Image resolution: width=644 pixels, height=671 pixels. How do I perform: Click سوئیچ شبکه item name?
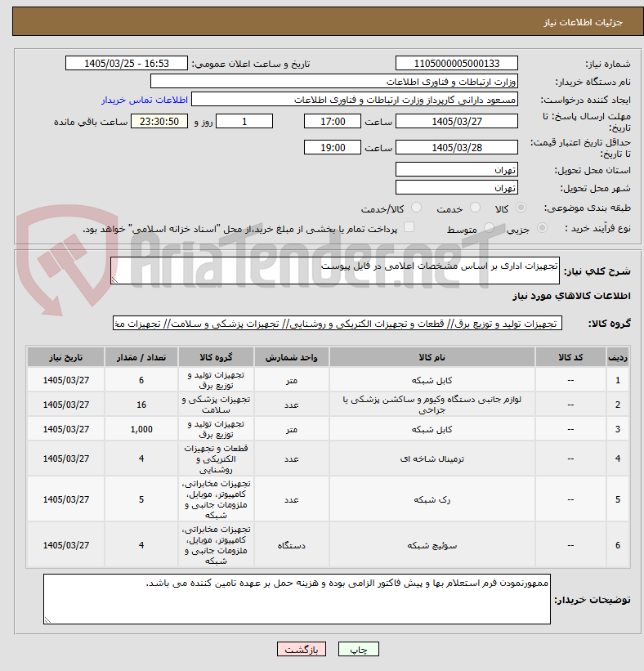point(432,545)
